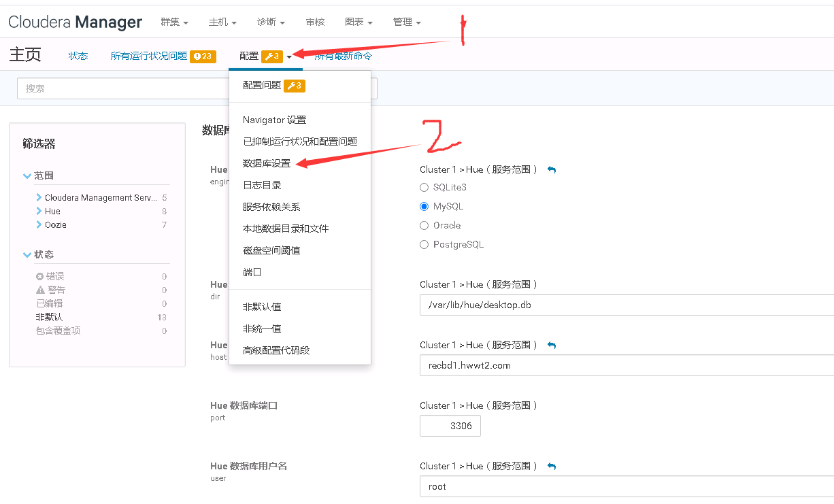Filter by 包含覆盖项 status
The width and height of the screenshot is (834, 504).
(x=59, y=331)
